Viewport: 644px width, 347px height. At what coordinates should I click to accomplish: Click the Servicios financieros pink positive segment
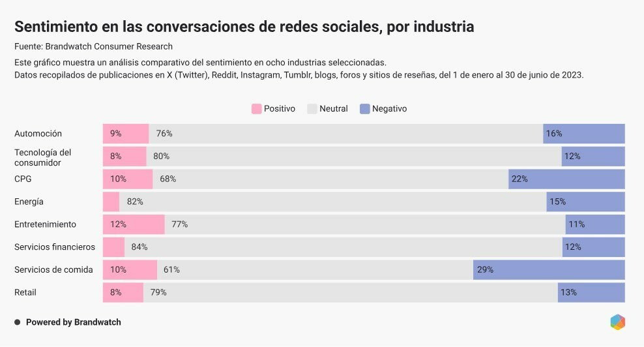click(x=113, y=247)
